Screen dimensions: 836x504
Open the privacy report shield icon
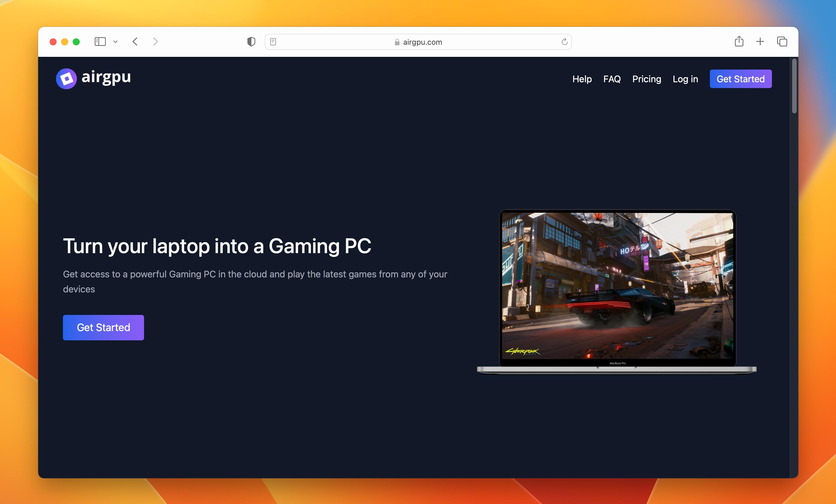click(251, 42)
